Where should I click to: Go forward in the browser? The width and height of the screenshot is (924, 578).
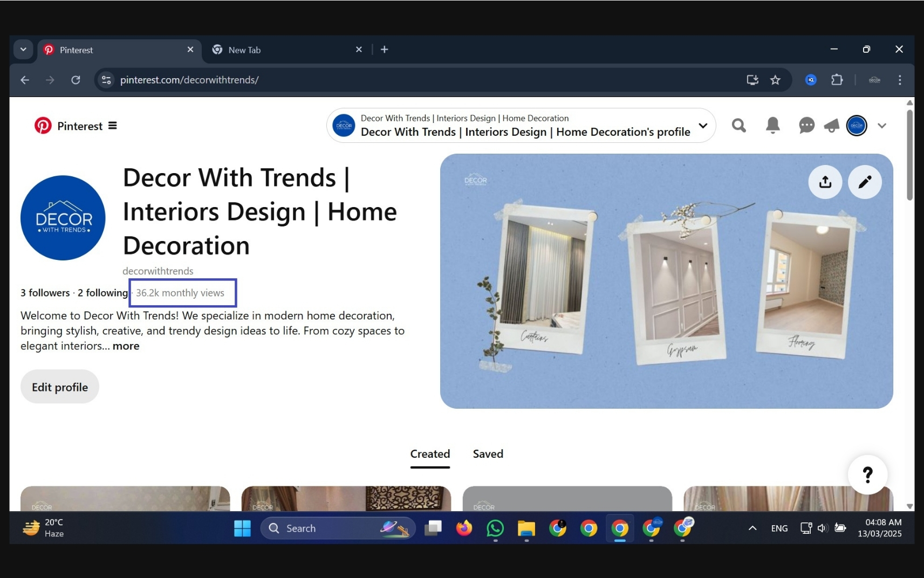click(x=50, y=80)
